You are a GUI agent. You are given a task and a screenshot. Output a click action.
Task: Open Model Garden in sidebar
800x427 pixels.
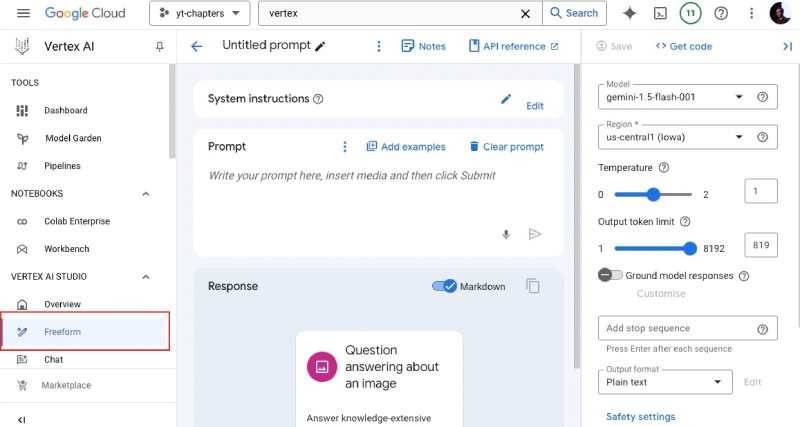click(x=73, y=138)
